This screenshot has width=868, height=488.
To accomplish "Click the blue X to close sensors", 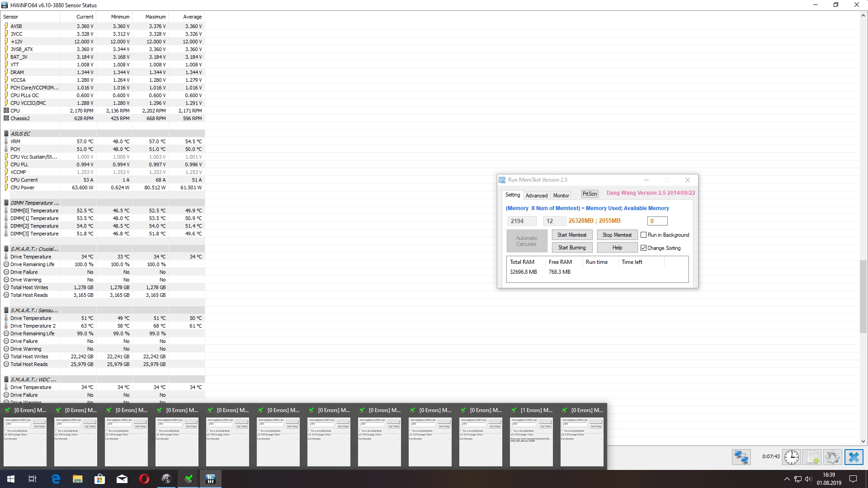I will 854,457.
